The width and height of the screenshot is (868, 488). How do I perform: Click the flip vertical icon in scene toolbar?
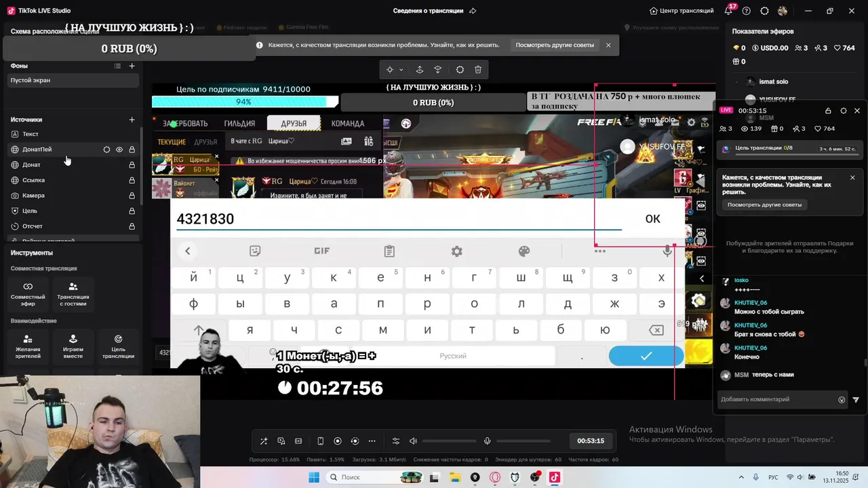tap(420, 70)
